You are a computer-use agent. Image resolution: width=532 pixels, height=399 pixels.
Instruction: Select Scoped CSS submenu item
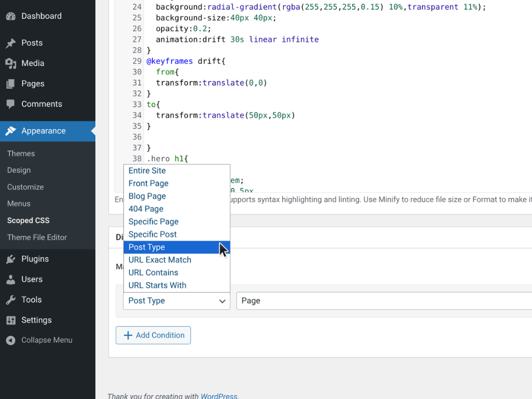[28, 221]
